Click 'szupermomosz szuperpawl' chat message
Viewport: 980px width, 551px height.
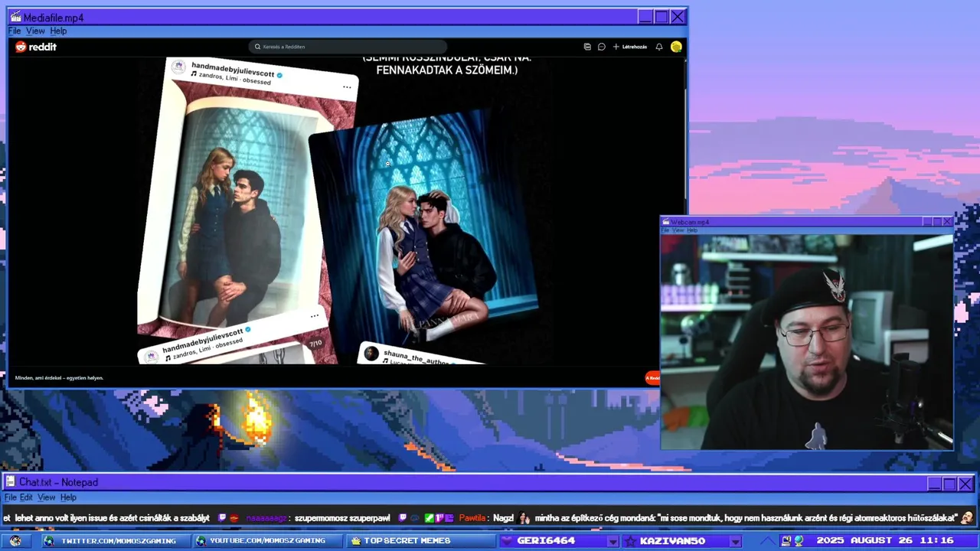(x=342, y=518)
